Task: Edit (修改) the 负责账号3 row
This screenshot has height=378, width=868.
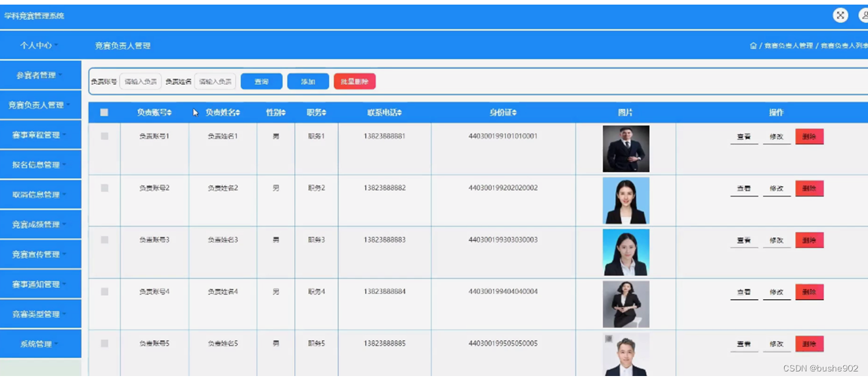Action: (776, 241)
